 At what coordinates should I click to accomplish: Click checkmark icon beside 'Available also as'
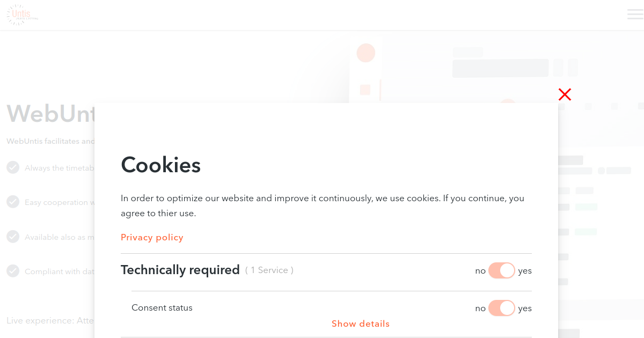[x=13, y=237]
